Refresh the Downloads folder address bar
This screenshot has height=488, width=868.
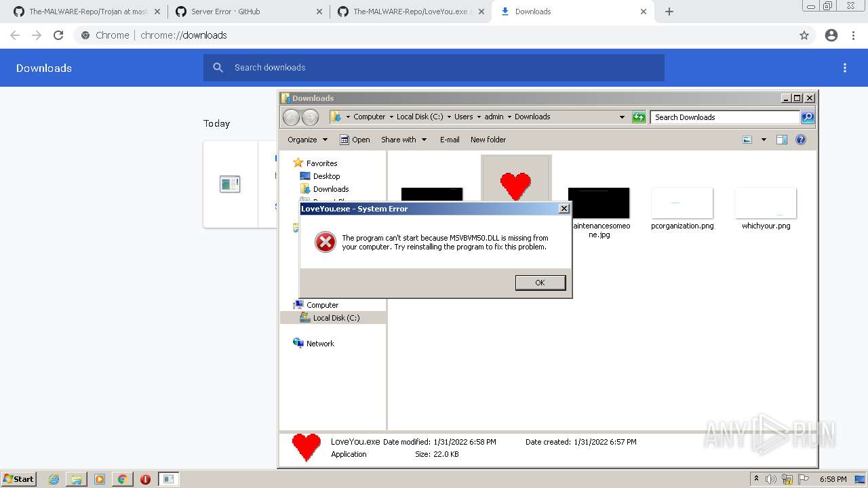coord(639,117)
